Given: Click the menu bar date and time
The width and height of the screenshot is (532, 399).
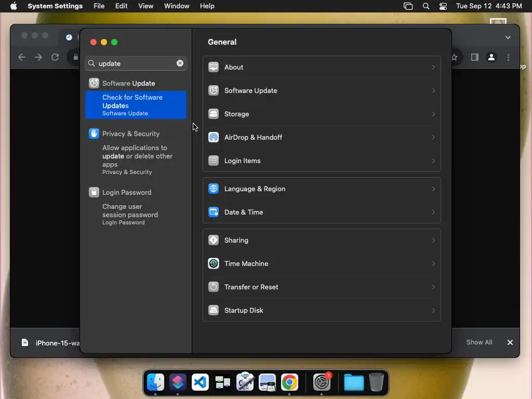Looking at the screenshot, I should [489, 6].
